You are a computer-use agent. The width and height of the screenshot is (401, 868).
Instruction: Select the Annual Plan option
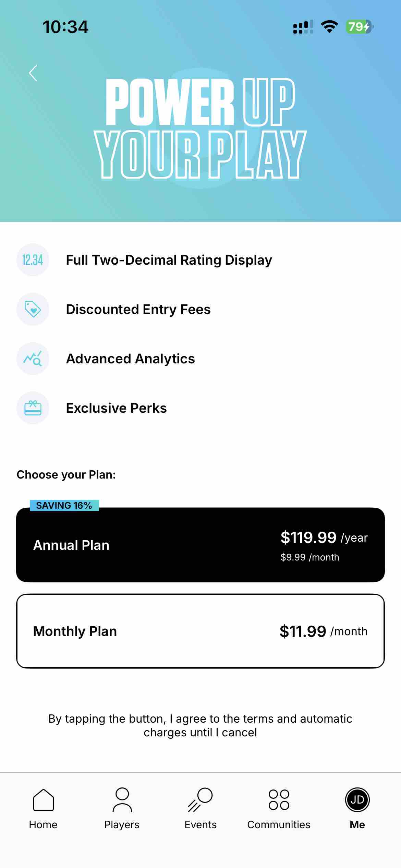[200, 545]
